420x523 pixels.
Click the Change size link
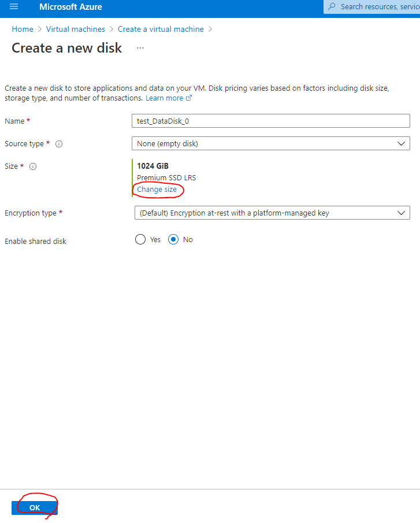[157, 189]
